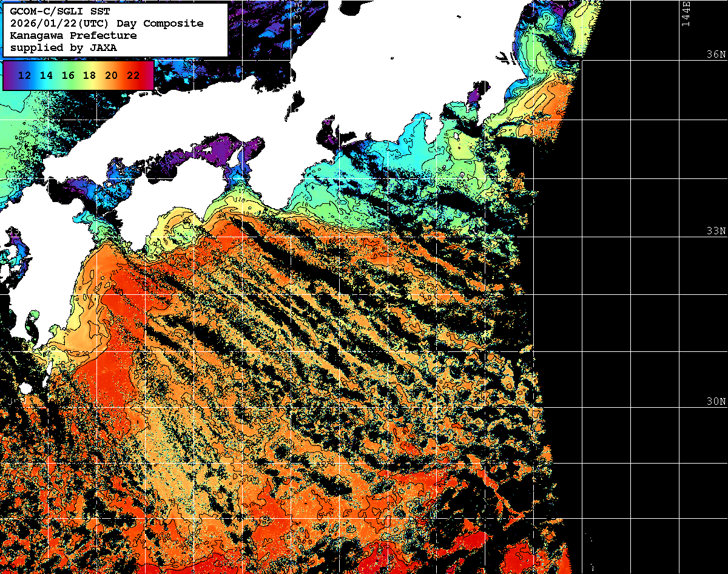Click the "supplied by JAXA" credit line
This screenshot has height=574, width=728.
(x=64, y=47)
